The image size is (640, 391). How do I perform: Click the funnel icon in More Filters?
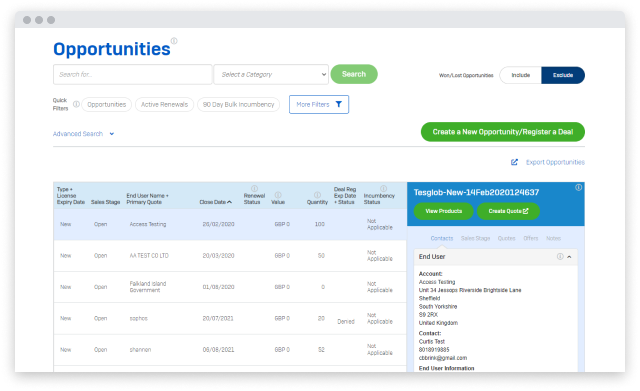click(338, 104)
